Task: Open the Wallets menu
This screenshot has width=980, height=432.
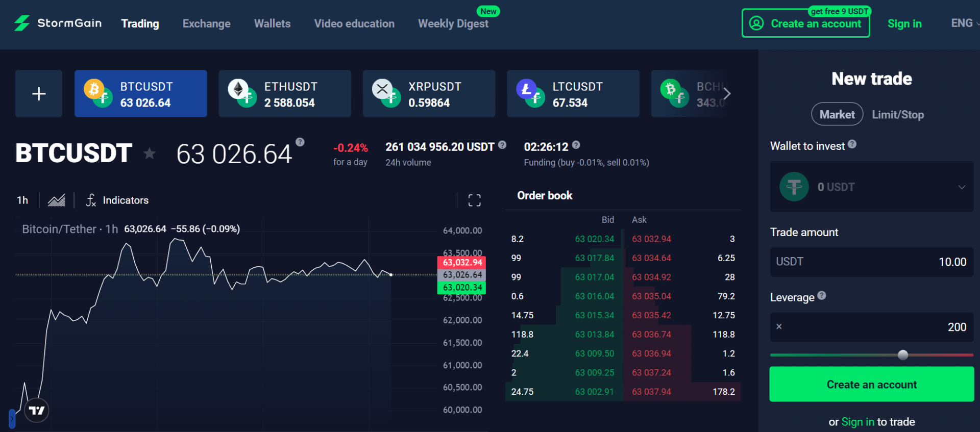Action: tap(273, 23)
